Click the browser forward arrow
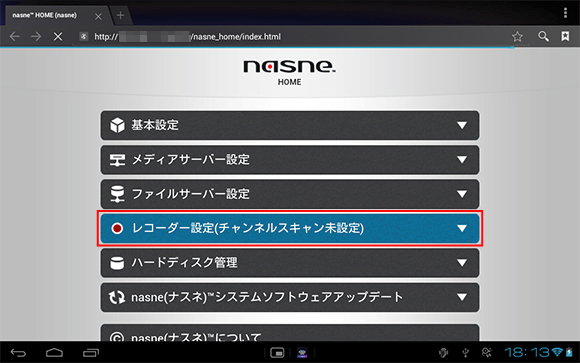The width and height of the screenshot is (580, 363). tap(36, 36)
